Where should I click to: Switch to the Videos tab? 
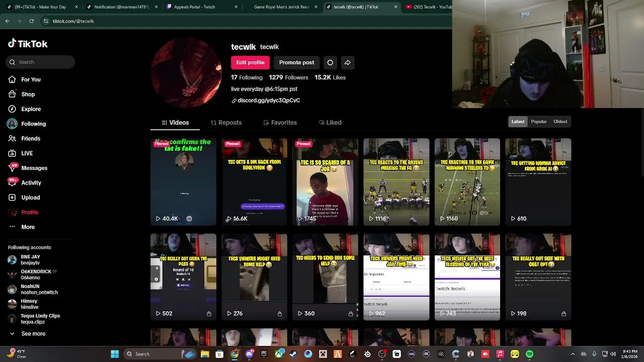click(175, 123)
